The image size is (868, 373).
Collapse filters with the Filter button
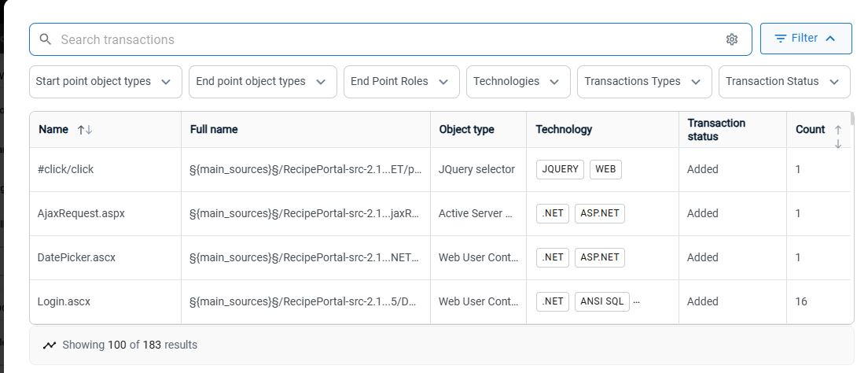click(805, 39)
